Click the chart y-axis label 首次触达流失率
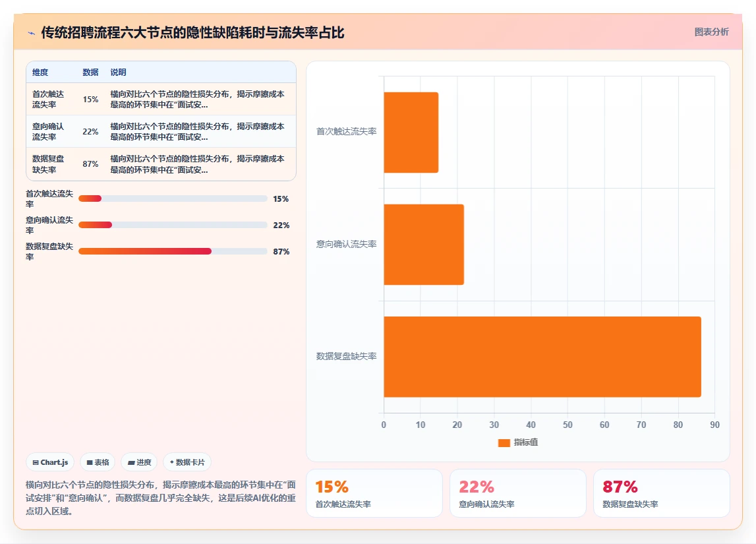756x544 pixels. point(346,131)
